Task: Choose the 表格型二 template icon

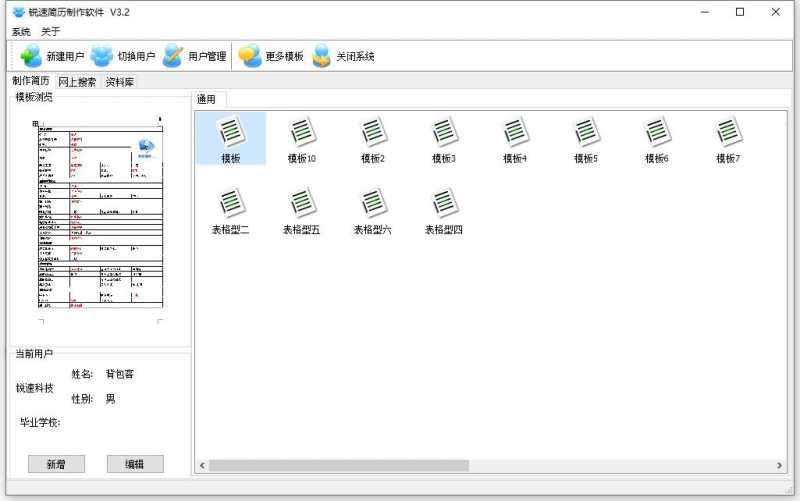Action: pos(231,205)
